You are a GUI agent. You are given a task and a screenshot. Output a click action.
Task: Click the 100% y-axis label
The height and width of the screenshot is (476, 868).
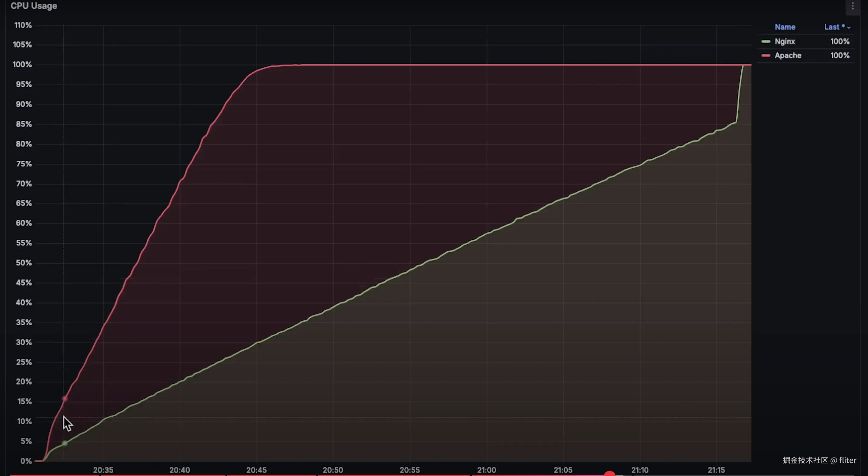(22, 64)
